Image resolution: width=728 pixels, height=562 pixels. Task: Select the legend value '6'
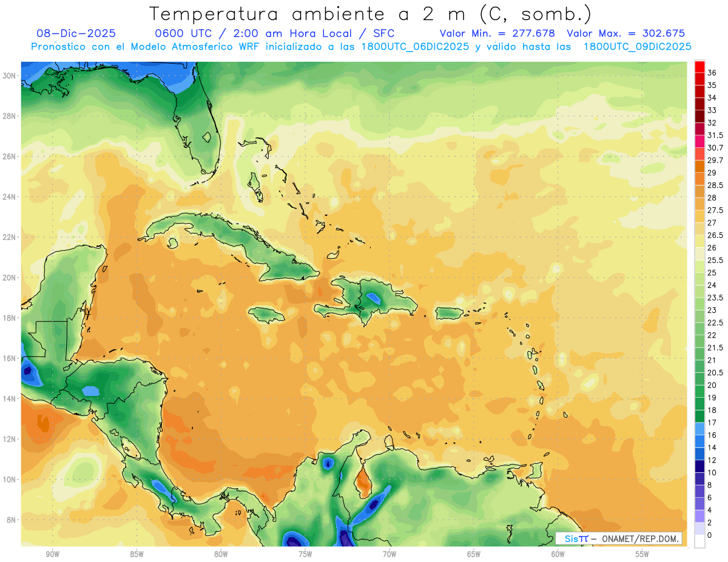tap(710, 498)
